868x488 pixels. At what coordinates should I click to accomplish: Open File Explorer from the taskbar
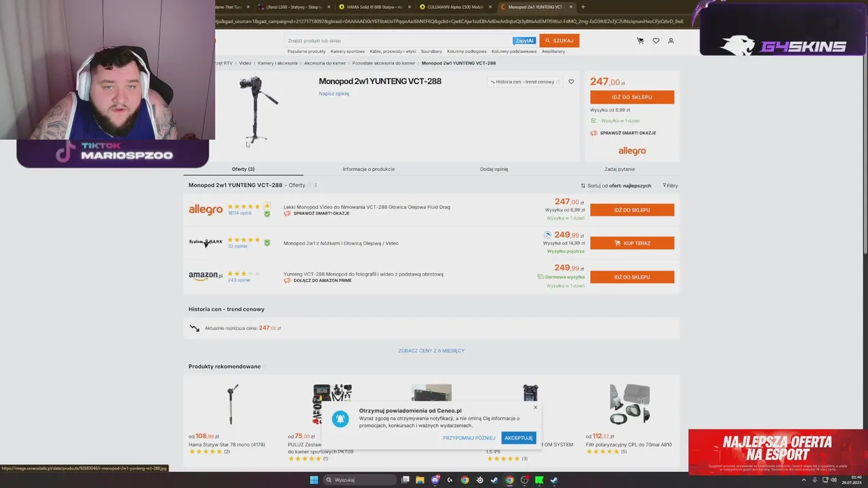(420, 480)
